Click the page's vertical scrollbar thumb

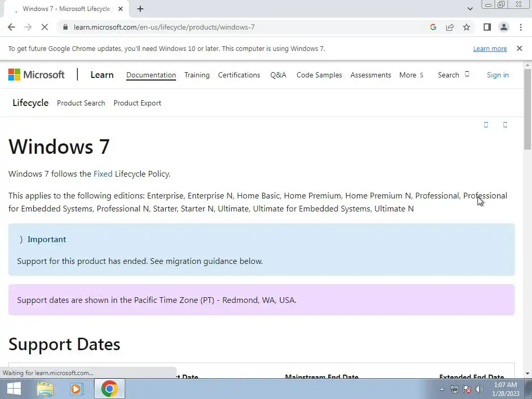tap(527, 109)
